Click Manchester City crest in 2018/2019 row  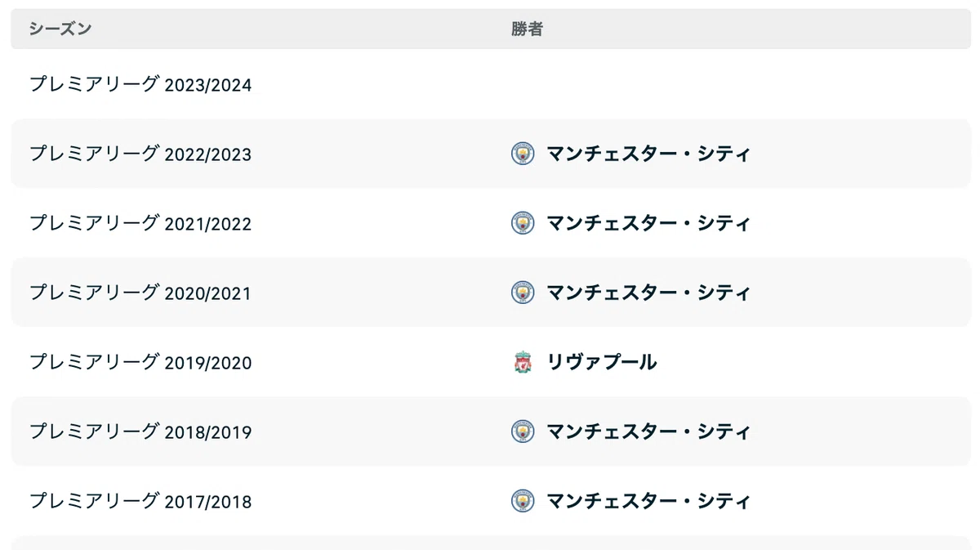click(x=523, y=432)
